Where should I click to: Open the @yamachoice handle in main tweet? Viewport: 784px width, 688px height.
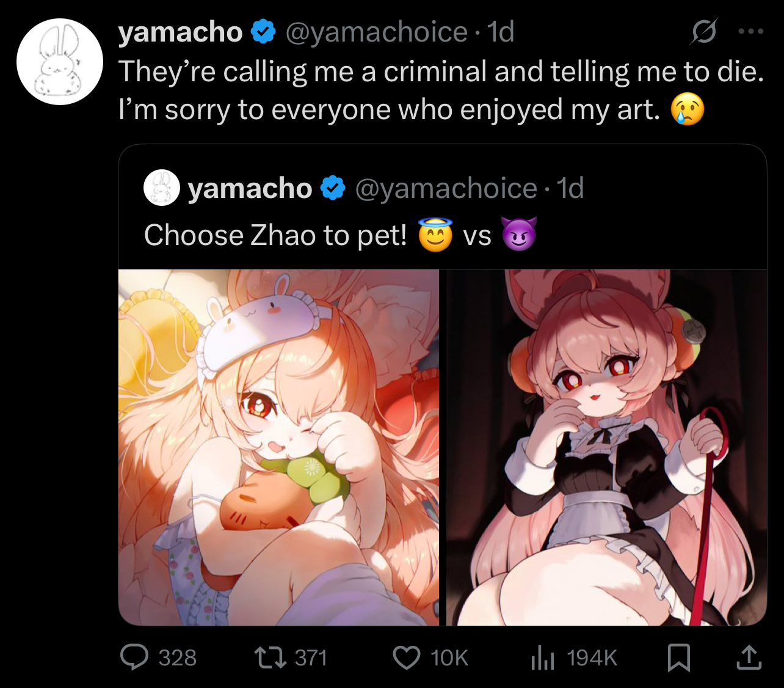(x=376, y=32)
